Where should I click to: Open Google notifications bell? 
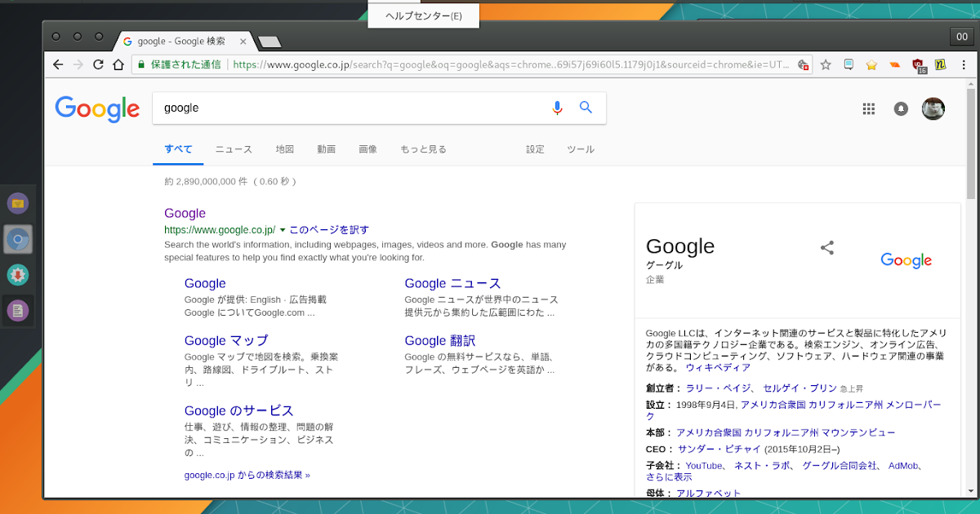tap(901, 109)
